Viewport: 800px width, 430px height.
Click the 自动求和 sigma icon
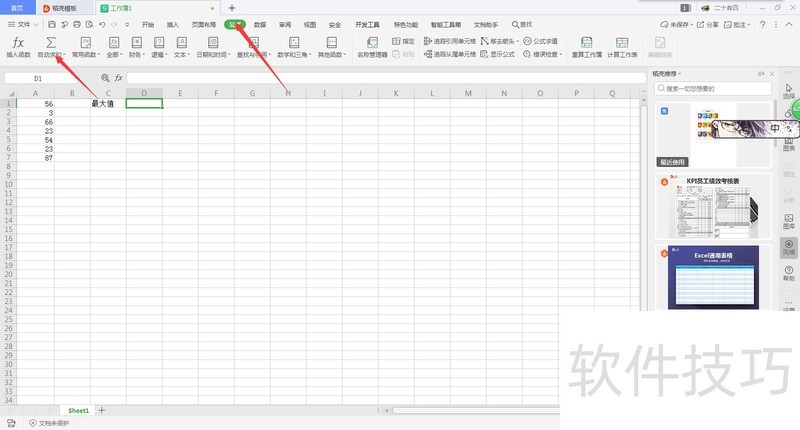[x=51, y=42]
